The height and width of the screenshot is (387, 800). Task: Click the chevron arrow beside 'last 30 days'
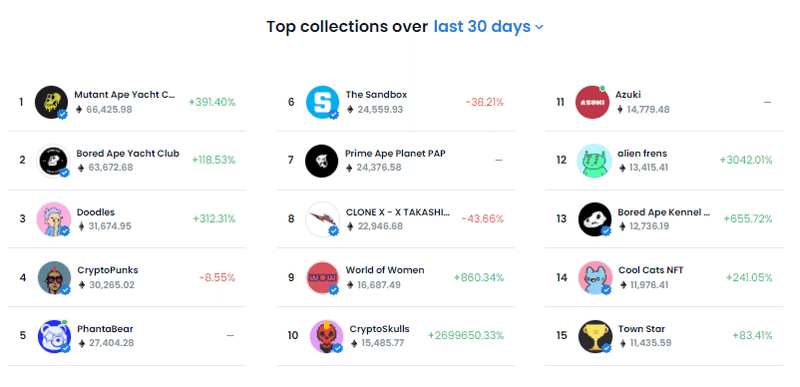pos(539,28)
